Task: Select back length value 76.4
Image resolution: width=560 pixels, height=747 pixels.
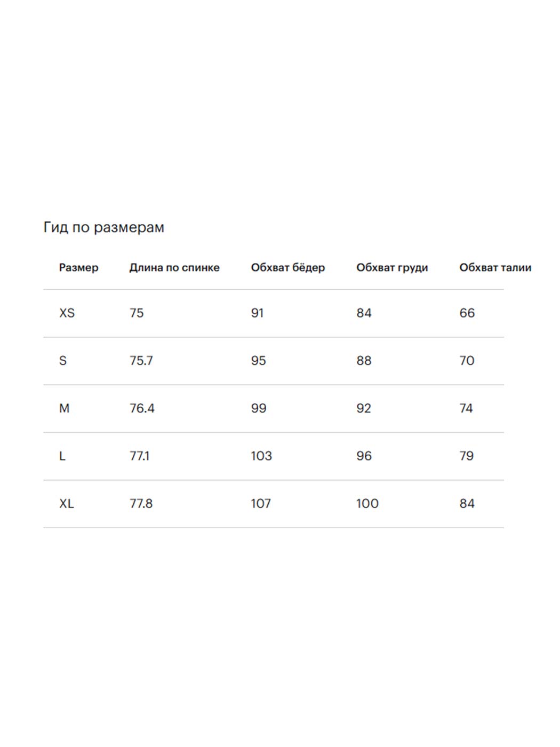Action: click(142, 409)
